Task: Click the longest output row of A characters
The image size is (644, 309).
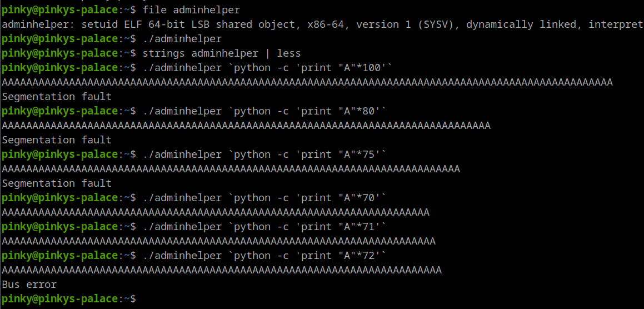Action: (x=307, y=82)
